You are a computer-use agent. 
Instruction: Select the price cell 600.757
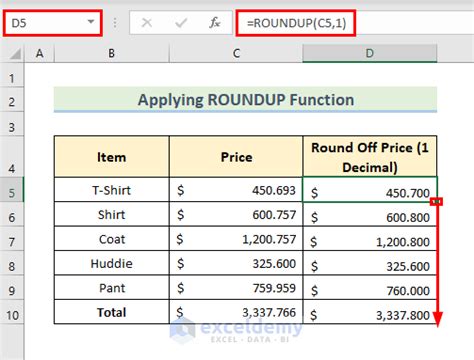[x=236, y=214]
